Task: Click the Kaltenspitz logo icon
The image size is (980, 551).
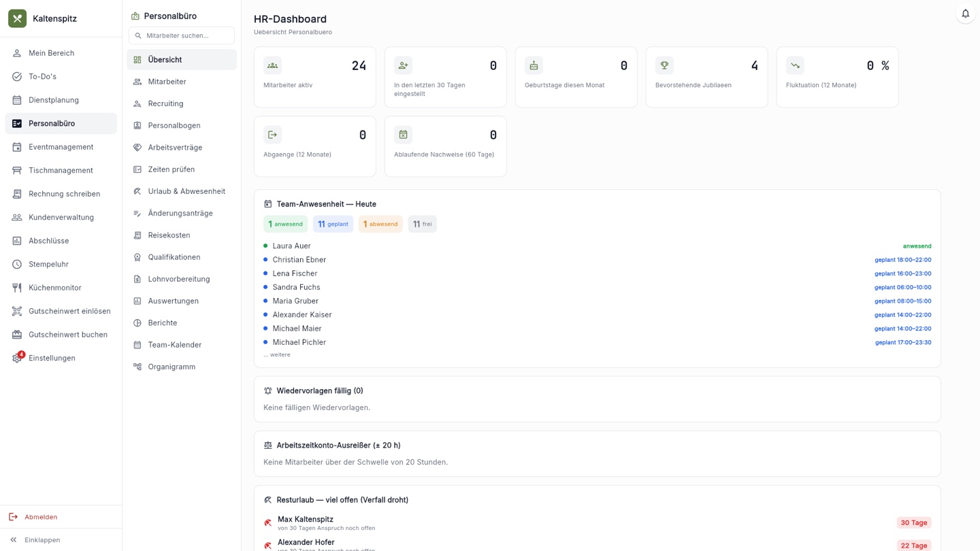Action: (18, 18)
